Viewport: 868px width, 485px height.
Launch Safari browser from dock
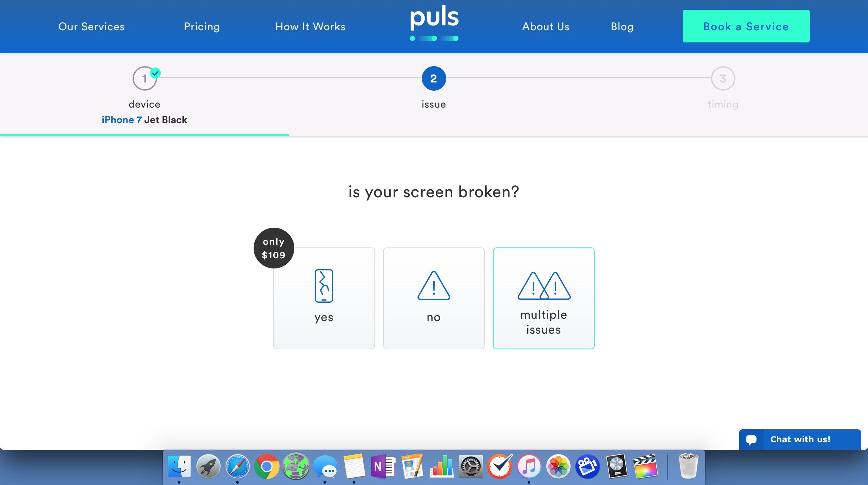coord(238,468)
